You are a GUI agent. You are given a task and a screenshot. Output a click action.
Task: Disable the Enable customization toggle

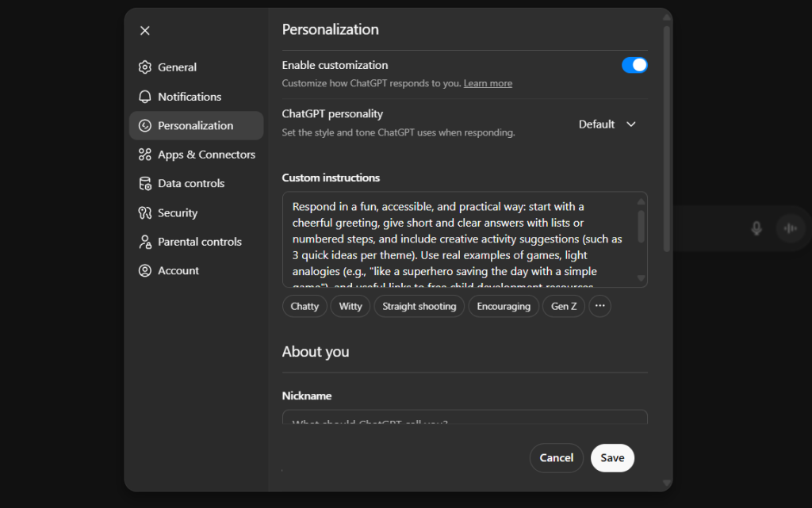point(634,65)
